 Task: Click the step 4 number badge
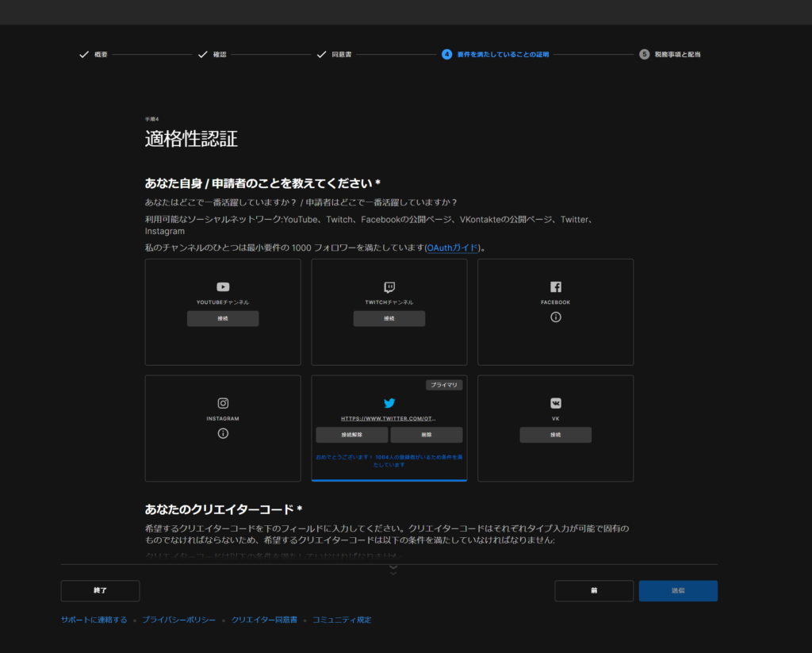[446, 55]
